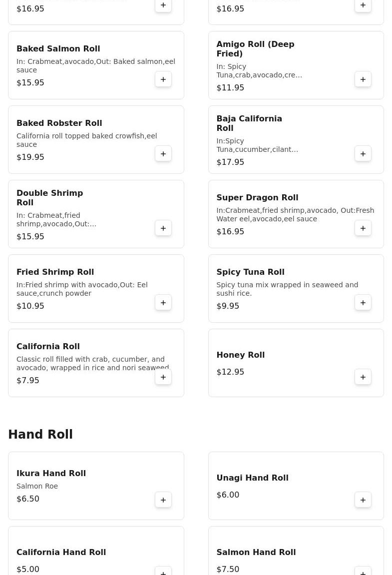Add Spicy Tuna Roll to order
This screenshot has height=575, width=392.
(x=363, y=303)
